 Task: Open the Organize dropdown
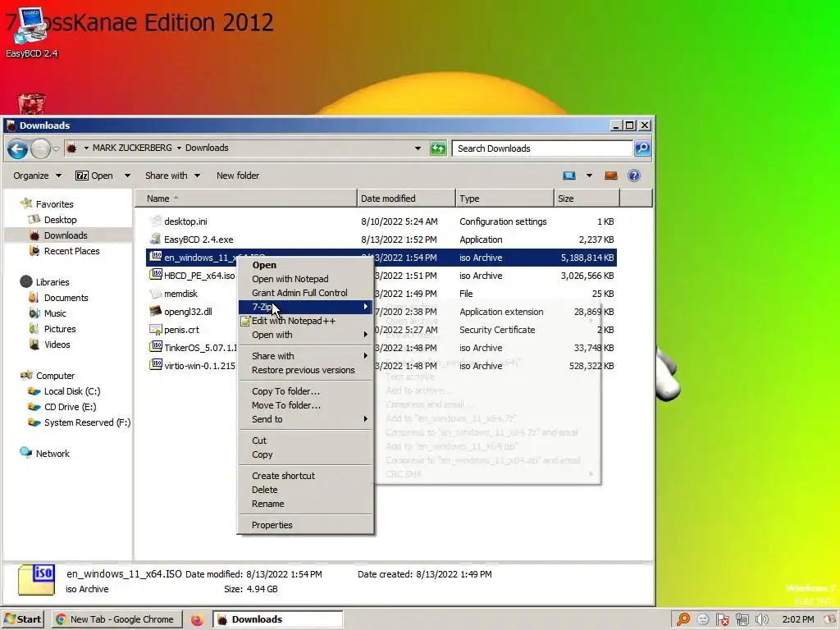coord(37,176)
